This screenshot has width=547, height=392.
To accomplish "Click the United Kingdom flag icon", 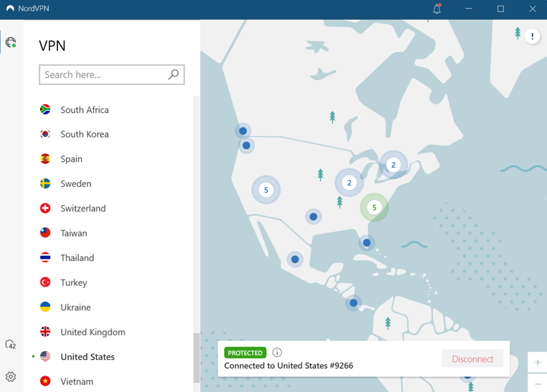I will tap(45, 332).
